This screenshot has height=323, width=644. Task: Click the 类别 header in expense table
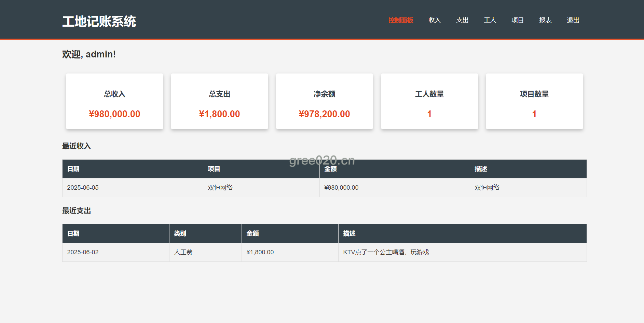(x=180, y=233)
